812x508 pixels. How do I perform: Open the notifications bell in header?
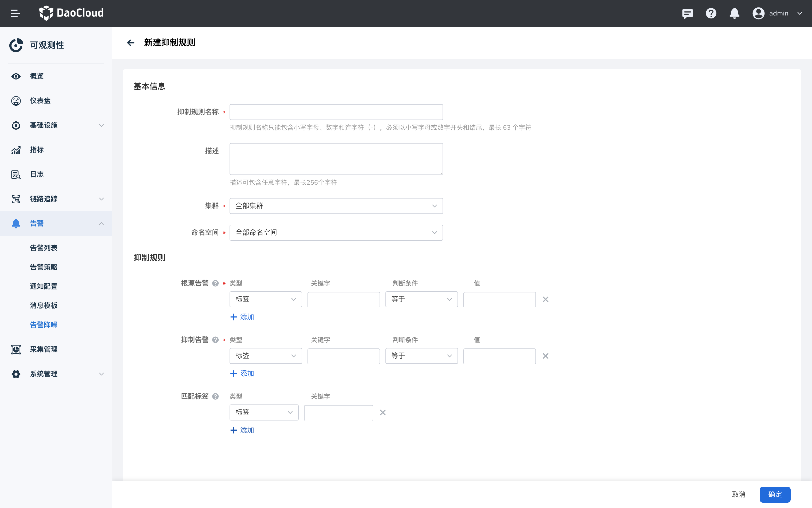(x=734, y=13)
